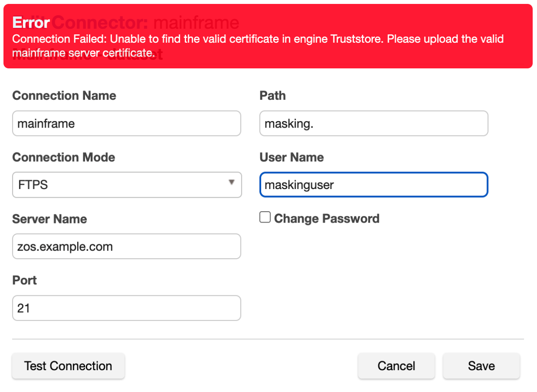The height and width of the screenshot is (392, 537).
Task: Click the Connection Failed error message text
Action: click(257, 39)
